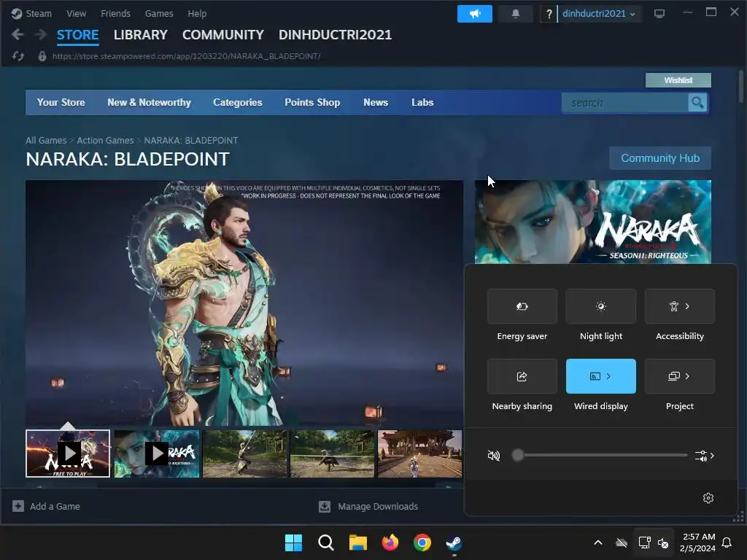Screen dimensions: 747x560
Task: Toggle Night light quick setting
Action: 601,306
